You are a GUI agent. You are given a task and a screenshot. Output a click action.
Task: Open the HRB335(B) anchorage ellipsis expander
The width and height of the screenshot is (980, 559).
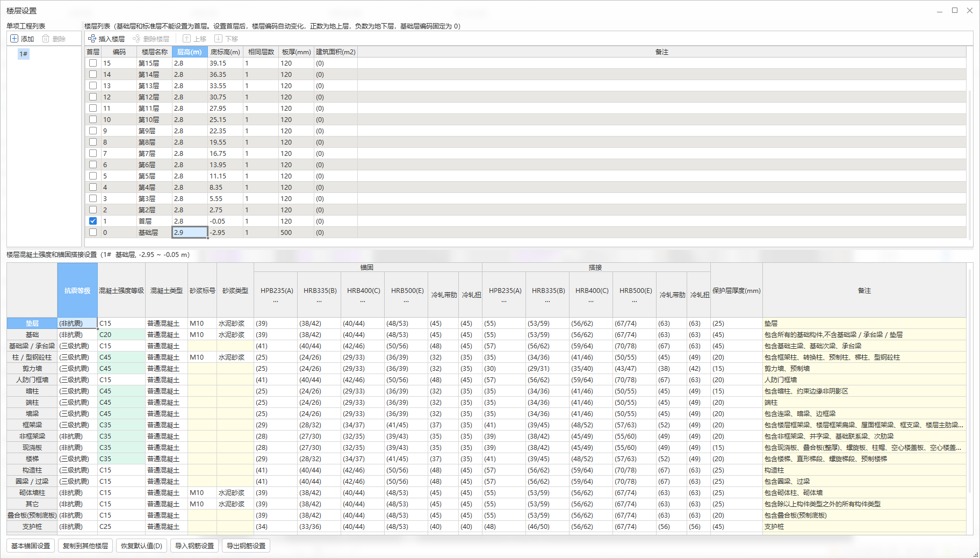pyautogui.click(x=319, y=301)
